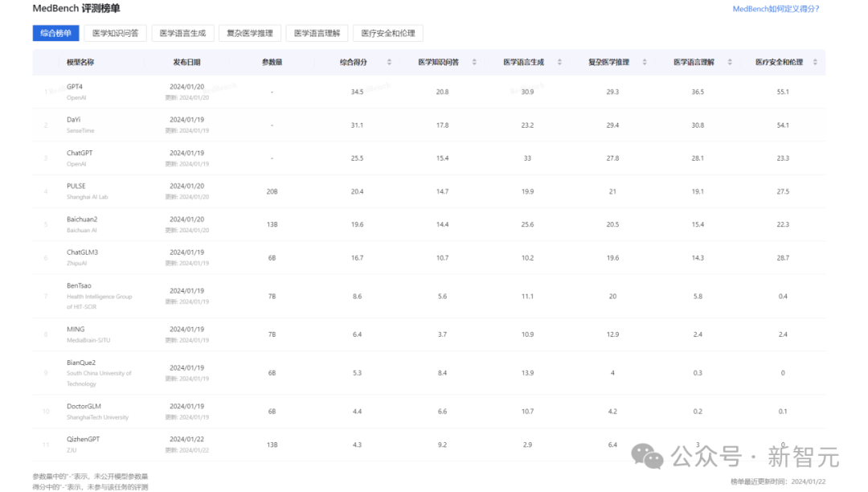Click QizhenGPT's release date 2024/01/22
Screen dimensions: 868x492
click(x=186, y=440)
